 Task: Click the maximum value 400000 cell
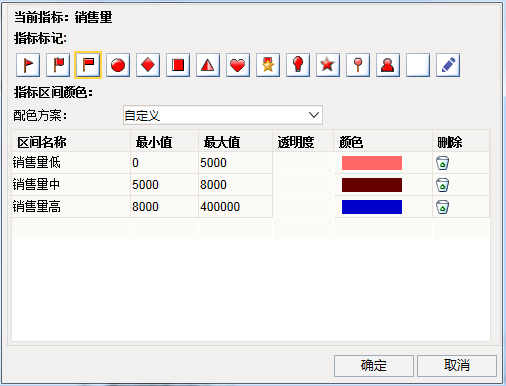235,207
